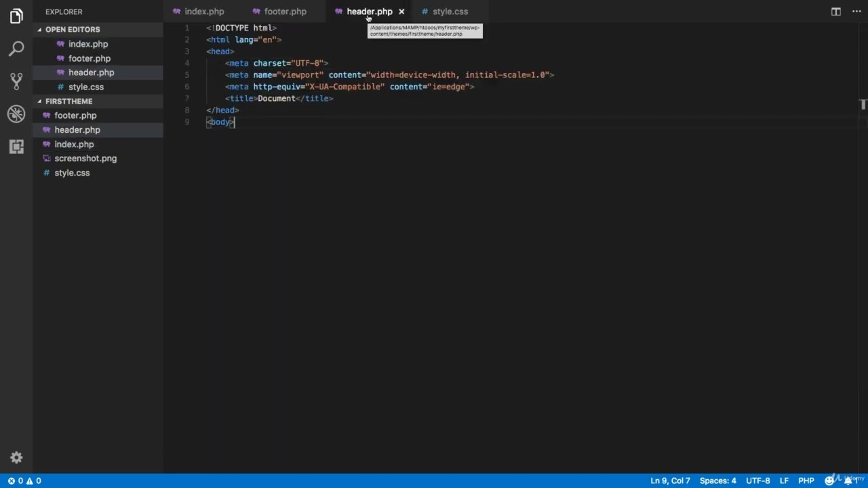Click the meta charset line of code

(277, 63)
